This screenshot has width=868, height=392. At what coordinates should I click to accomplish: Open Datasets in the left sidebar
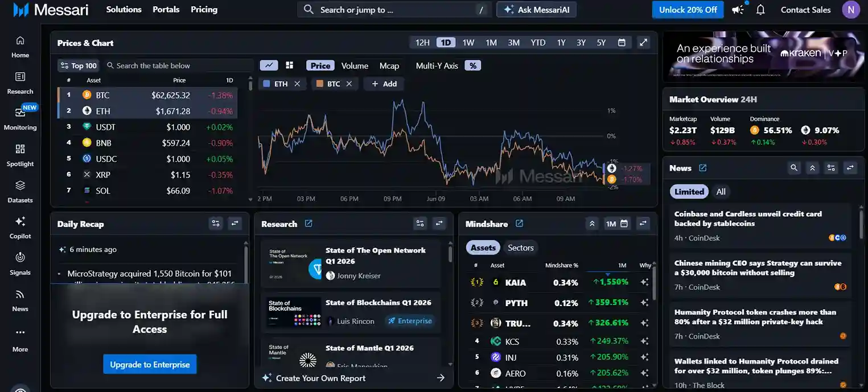[20, 192]
